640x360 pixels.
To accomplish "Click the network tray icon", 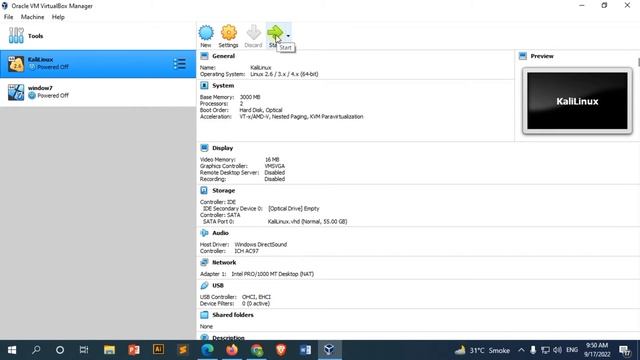I will [x=545, y=350].
